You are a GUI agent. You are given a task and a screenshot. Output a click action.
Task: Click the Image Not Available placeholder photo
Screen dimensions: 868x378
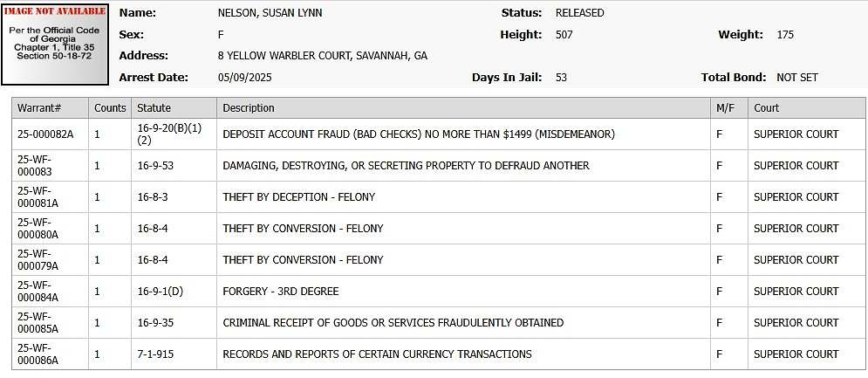point(57,44)
